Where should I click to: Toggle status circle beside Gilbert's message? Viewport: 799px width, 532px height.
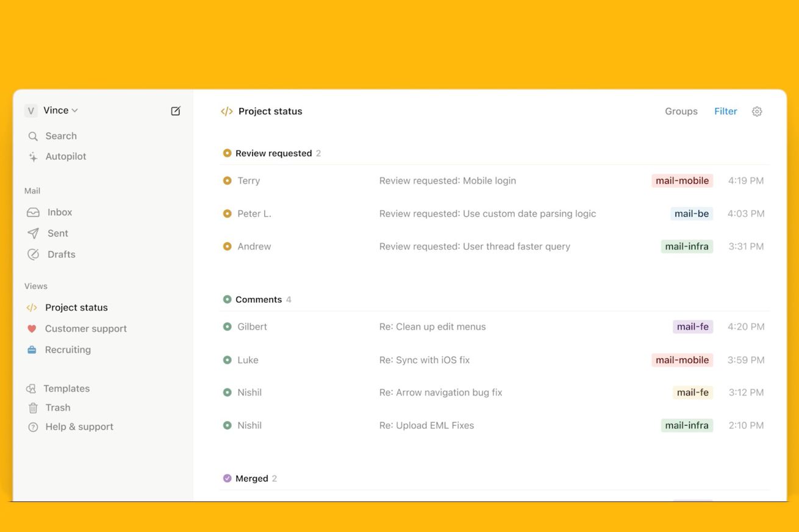228,327
